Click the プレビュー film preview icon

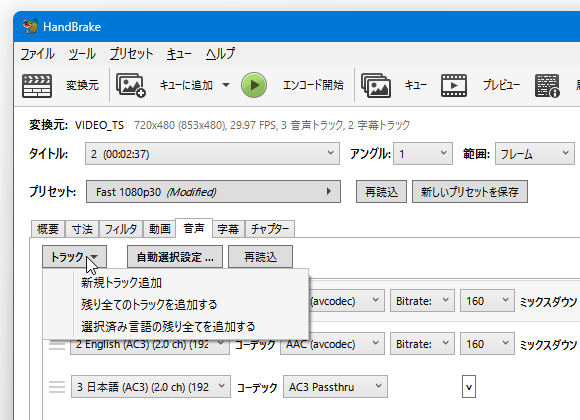coord(454,85)
